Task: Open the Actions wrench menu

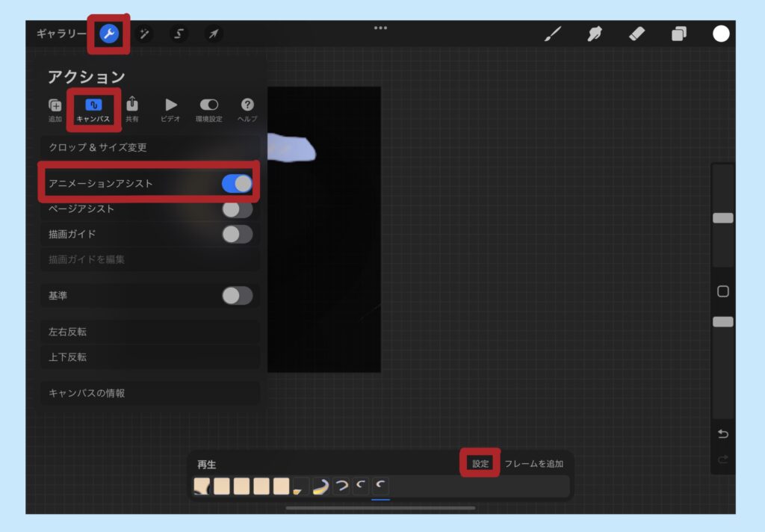Action: point(109,34)
